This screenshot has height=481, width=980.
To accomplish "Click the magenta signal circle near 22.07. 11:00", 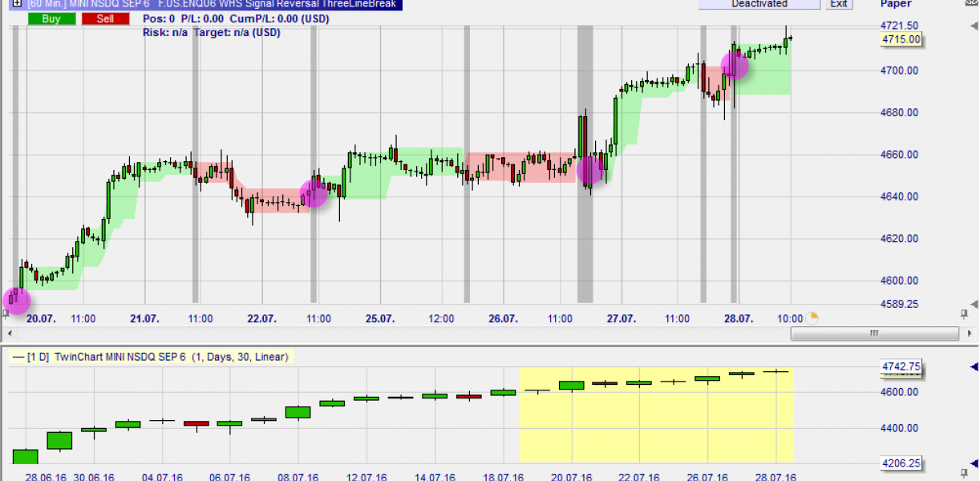I will tap(314, 193).
